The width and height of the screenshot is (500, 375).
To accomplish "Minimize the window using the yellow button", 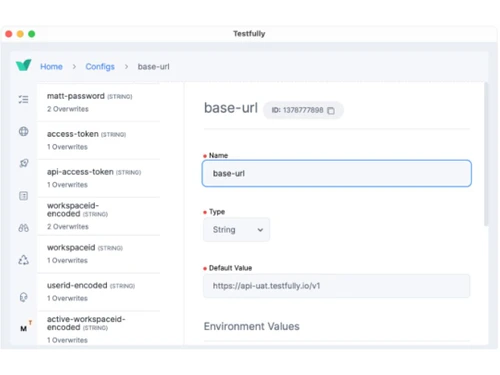I will [x=20, y=34].
